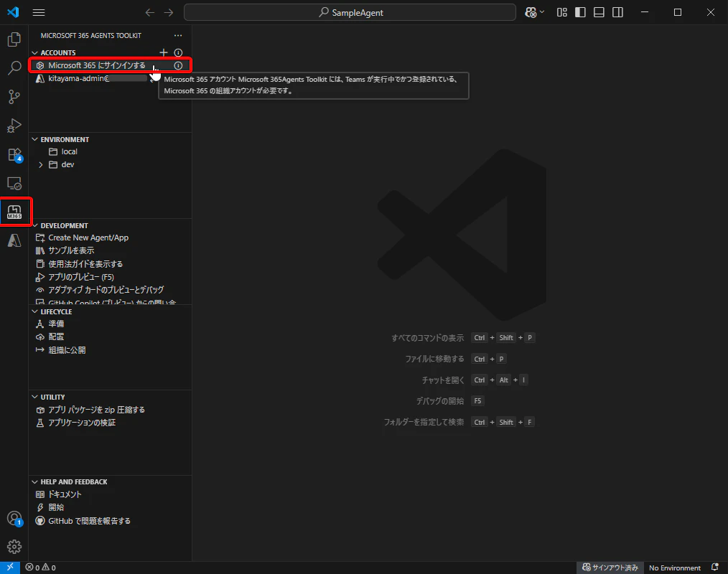Collapse the ENVIRONMENT section
The image size is (728, 574).
coord(35,139)
